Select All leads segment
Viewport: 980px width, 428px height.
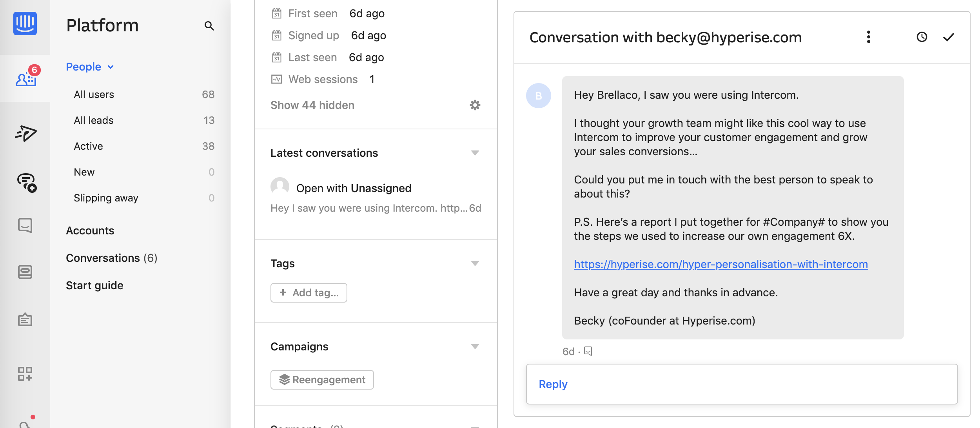pos(144,120)
